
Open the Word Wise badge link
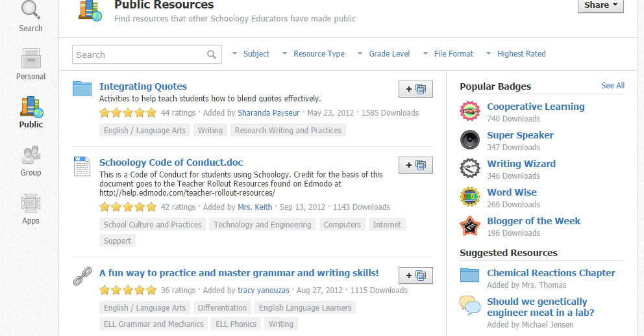512,192
